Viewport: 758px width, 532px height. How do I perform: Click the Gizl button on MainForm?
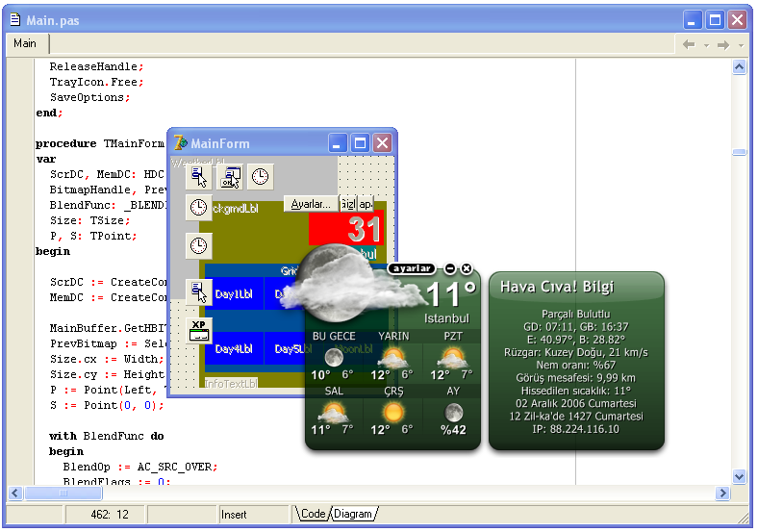(348, 204)
